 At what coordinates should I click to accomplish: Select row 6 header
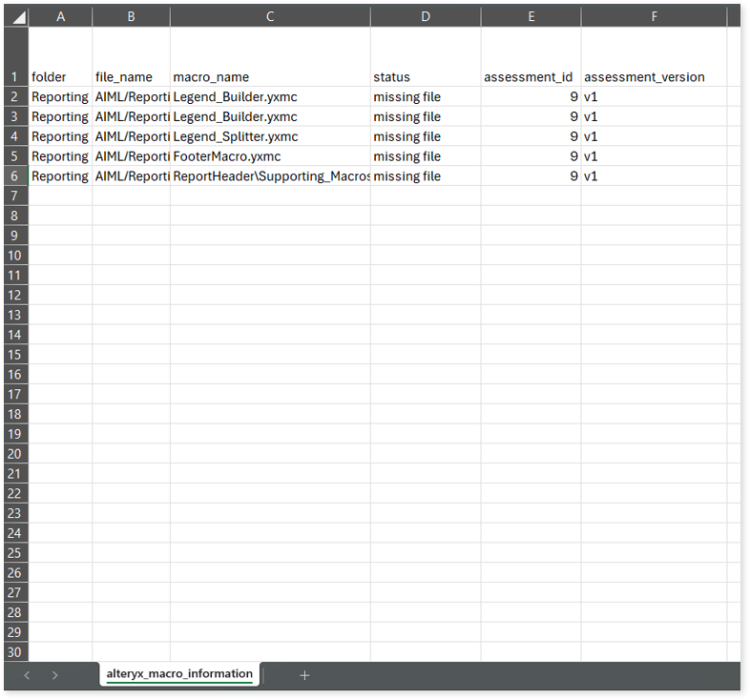pos(16,176)
